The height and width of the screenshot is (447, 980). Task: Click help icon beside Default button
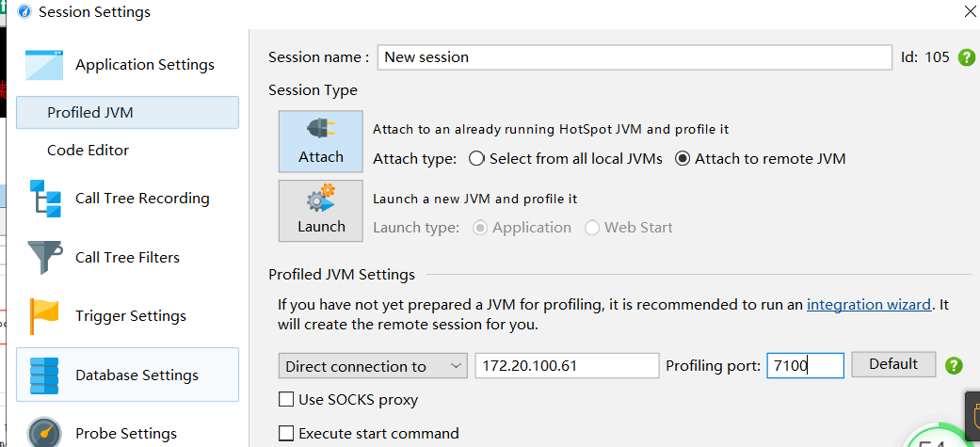pyautogui.click(x=954, y=365)
